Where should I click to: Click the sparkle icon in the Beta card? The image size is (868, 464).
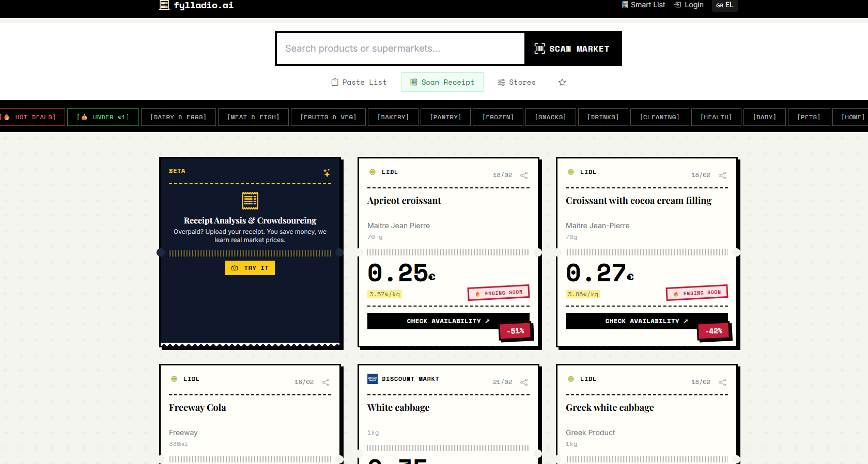click(x=327, y=173)
